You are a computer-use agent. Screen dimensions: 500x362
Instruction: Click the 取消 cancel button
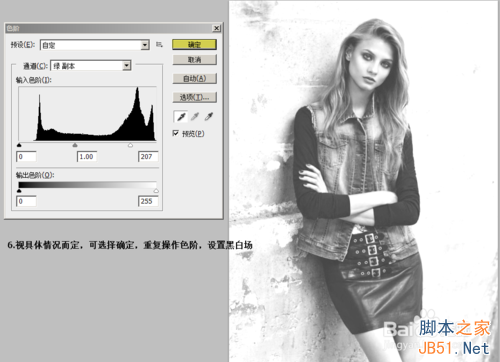[x=195, y=60]
